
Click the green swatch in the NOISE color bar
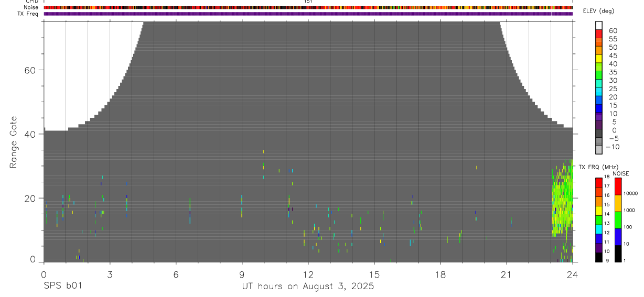coord(619,220)
